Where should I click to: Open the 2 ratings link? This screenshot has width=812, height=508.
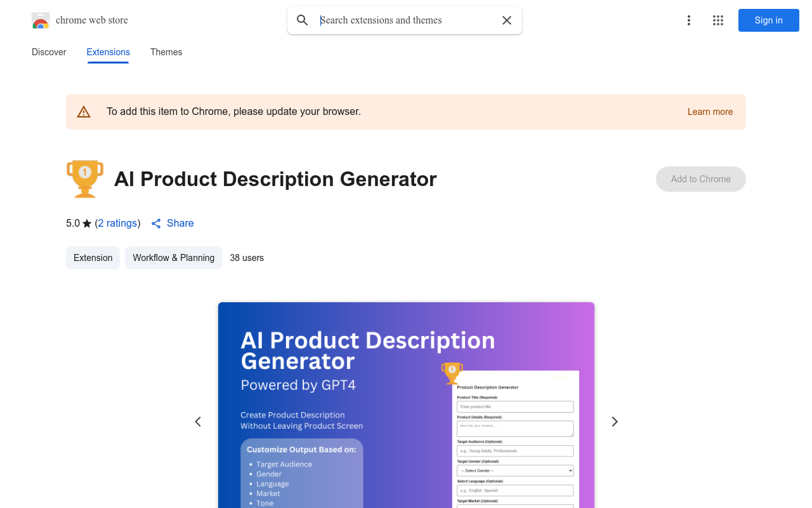pyautogui.click(x=118, y=224)
